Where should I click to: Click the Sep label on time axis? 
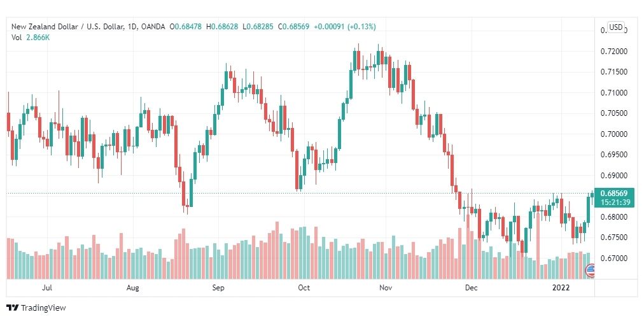point(218,288)
